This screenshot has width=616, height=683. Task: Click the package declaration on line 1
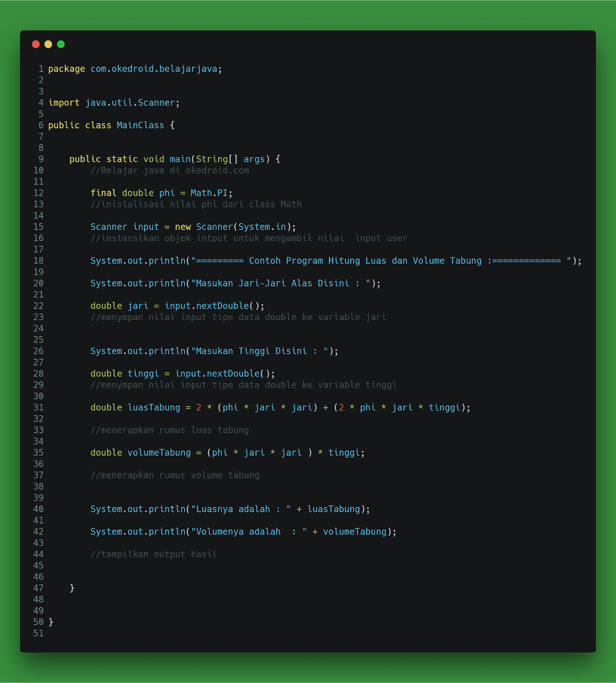(135, 69)
